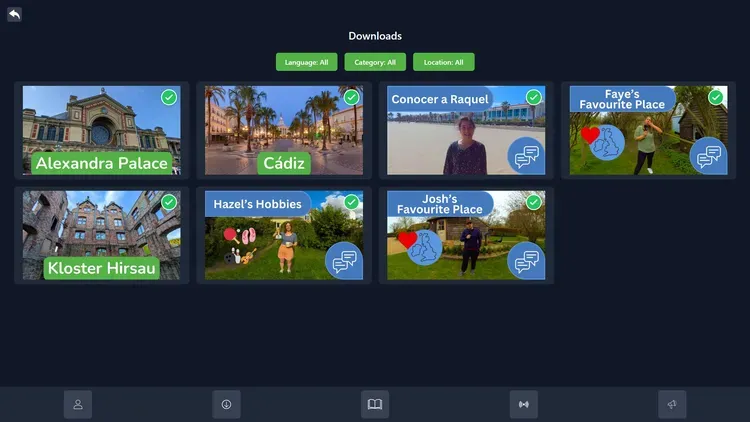
Task: Open the profile icon in bottom bar
Action: pyautogui.click(x=78, y=404)
